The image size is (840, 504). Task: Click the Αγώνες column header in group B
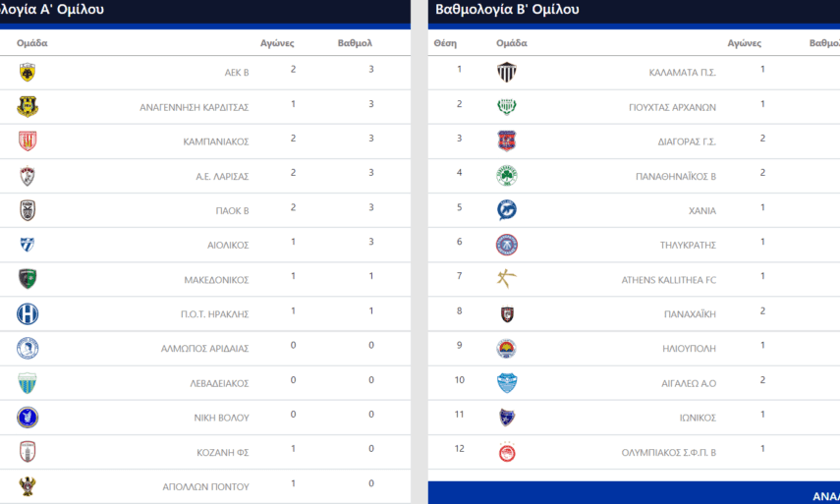(x=744, y=43)
